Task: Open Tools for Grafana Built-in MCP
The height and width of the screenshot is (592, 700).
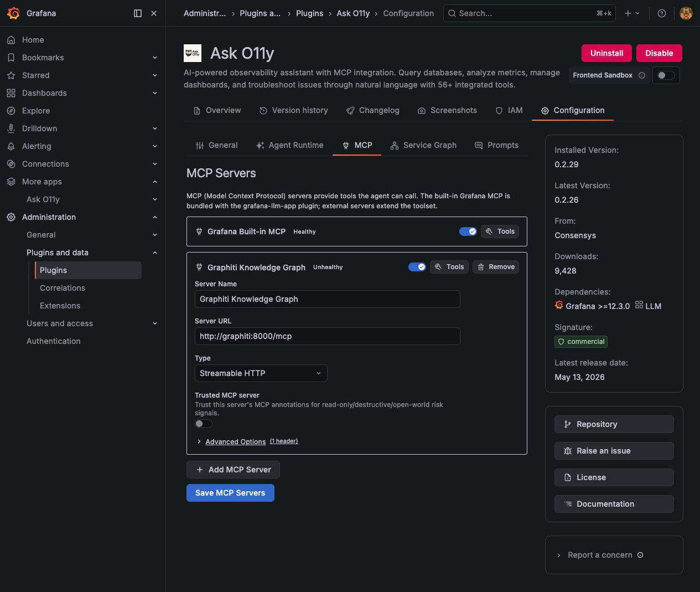Action: pos(500,231)
